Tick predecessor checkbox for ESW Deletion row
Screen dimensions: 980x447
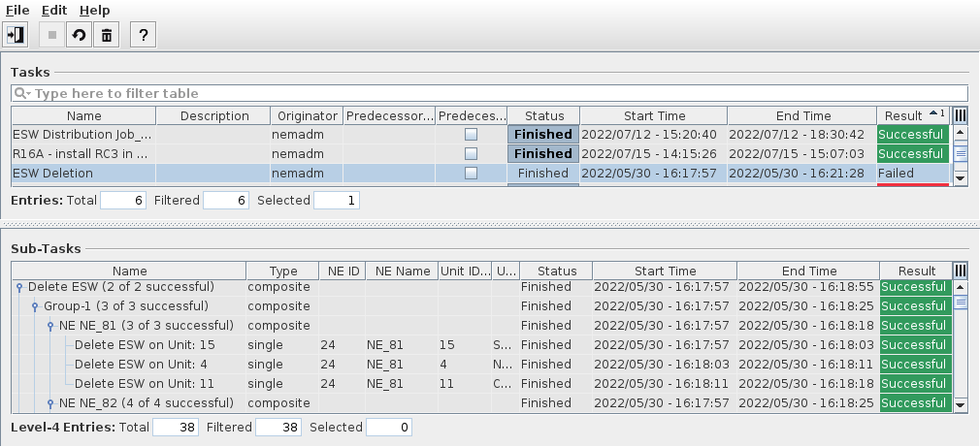pos(471,174)
